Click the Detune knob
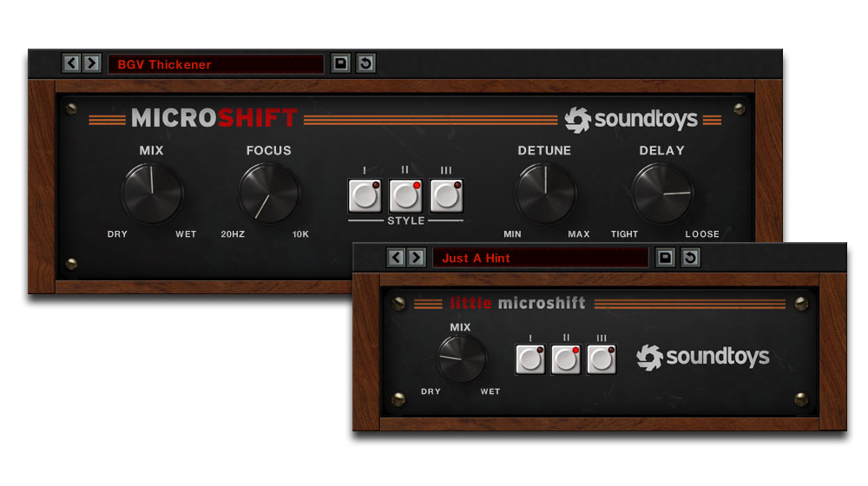 coord(545,194)
